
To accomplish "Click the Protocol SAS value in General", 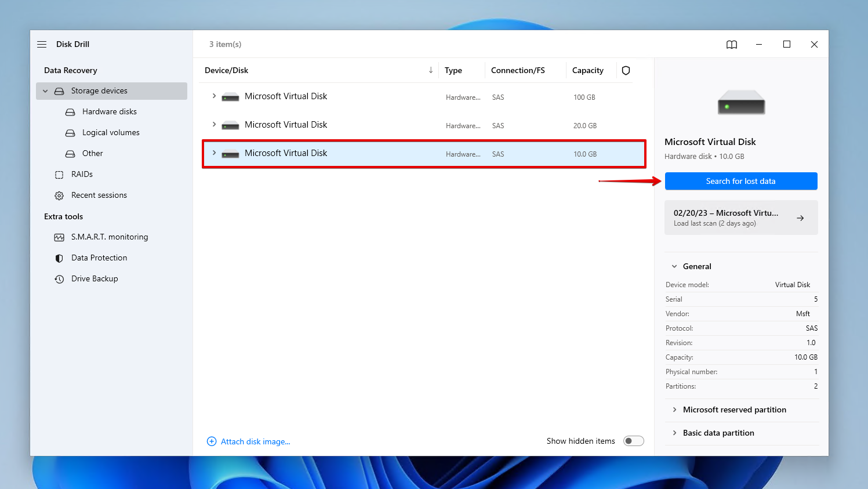I will (x=812, y=328).
